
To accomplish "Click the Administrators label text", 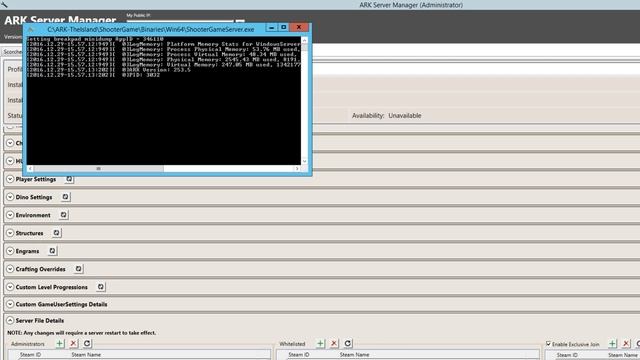I will [28, 344].
